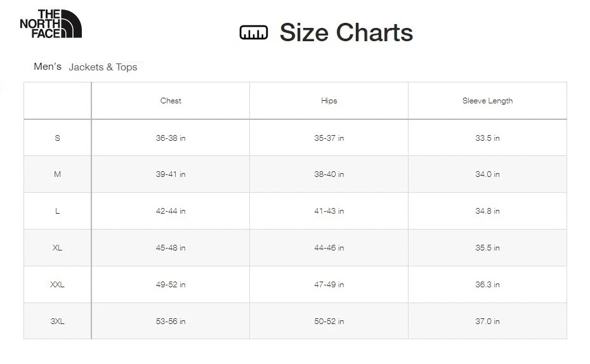This screenshot has width=590, height=364.
Task: Click the Size Charts heading
Action: (346, 32)
